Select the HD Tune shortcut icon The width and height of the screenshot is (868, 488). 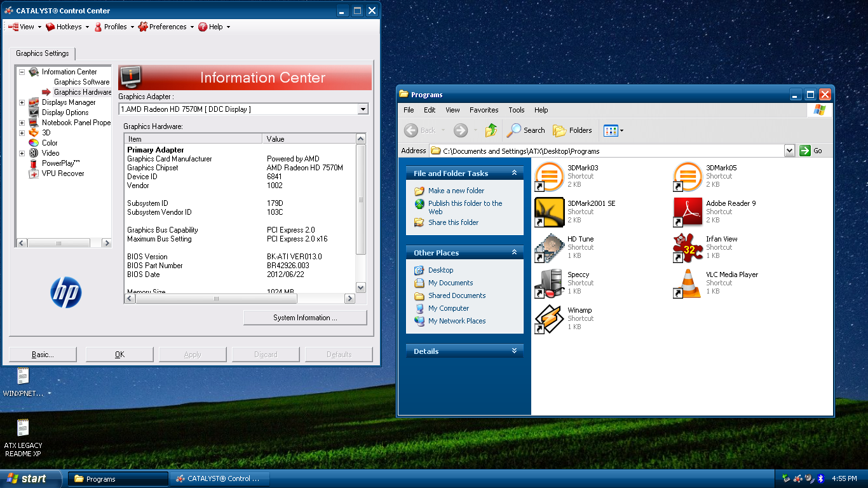[x=549, y=248]
